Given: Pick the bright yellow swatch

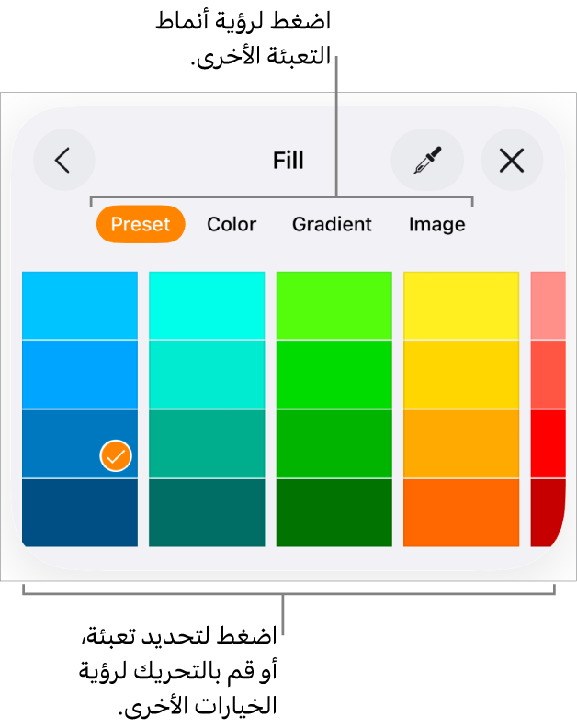Looking at the screenshot, I should (x=461, y=305).
